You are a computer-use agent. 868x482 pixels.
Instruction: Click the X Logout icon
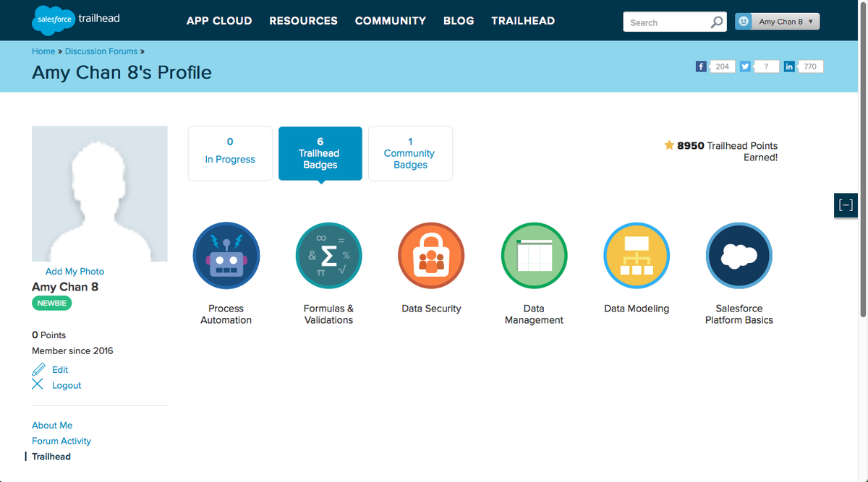tap(38, 384)
